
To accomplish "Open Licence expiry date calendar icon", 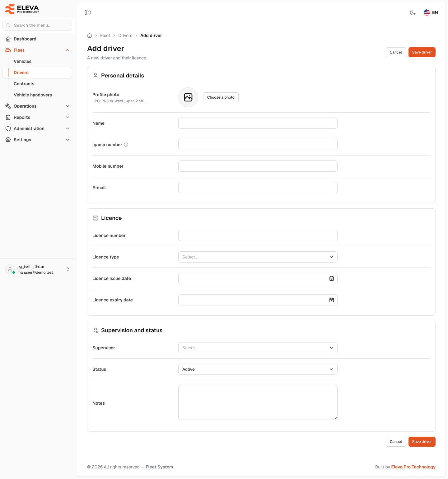I will [332, 300].
